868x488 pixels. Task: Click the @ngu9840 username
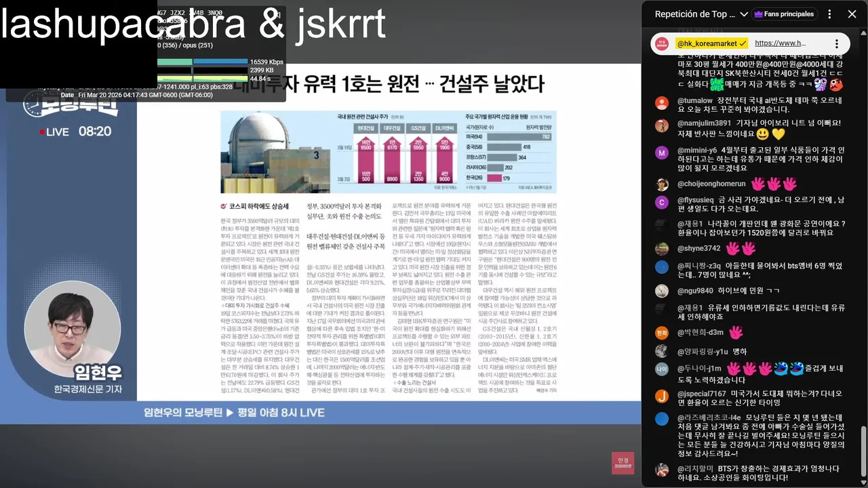pyautogui.click(x=695, y=291)
